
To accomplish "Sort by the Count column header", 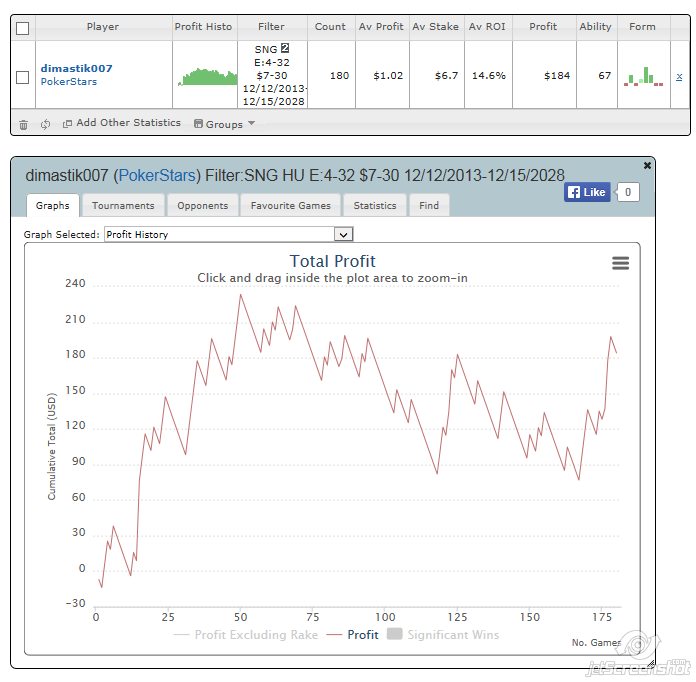I will pyautogui.click(x=330, y=27).
